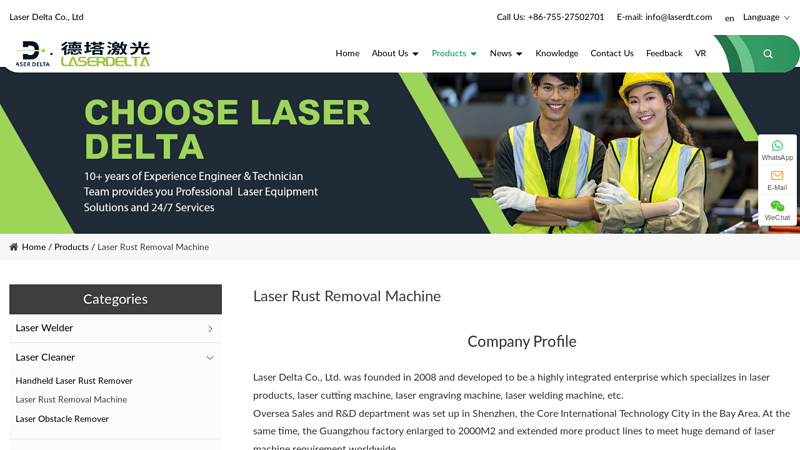Click the search magnifier icon
The image size is (800, 450).
click(x=768, y=54)
